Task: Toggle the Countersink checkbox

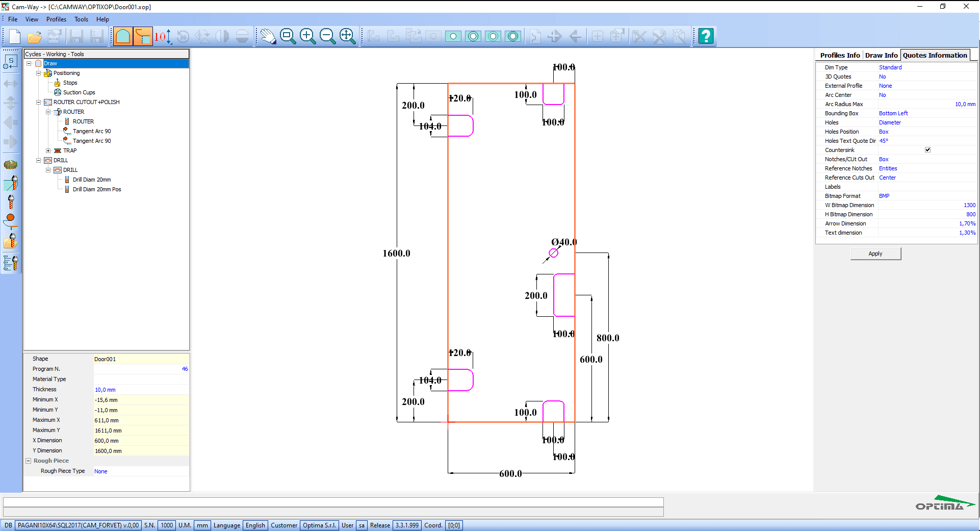Action: [927, 150]
